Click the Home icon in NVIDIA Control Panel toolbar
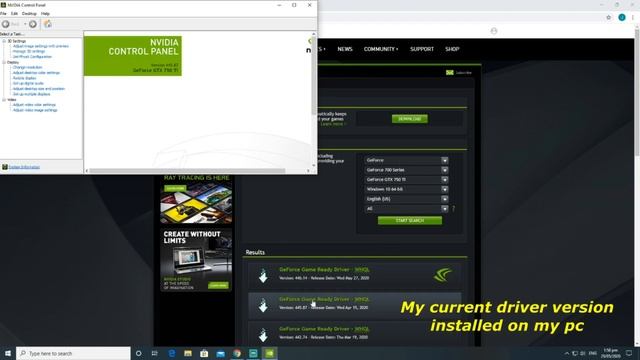The height and width of the screenshot is (360, 640). [x=48, y=24]
